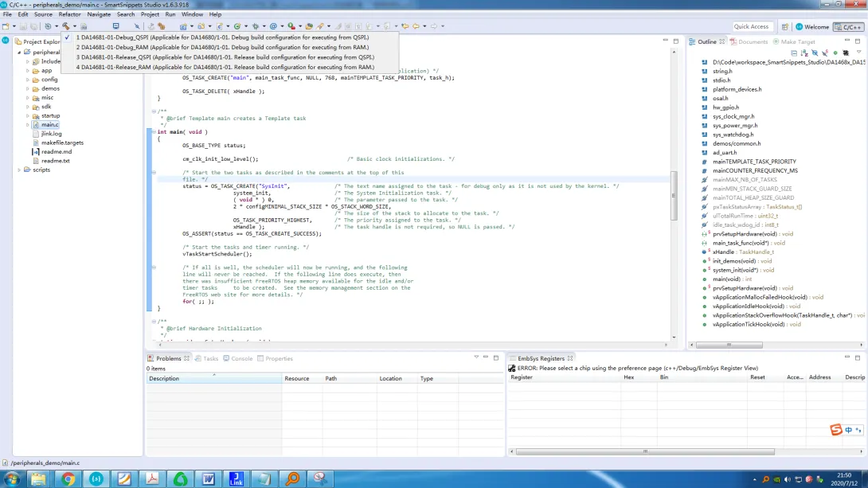Click the Debug bug icon in toolbar

tap(255, 26)
